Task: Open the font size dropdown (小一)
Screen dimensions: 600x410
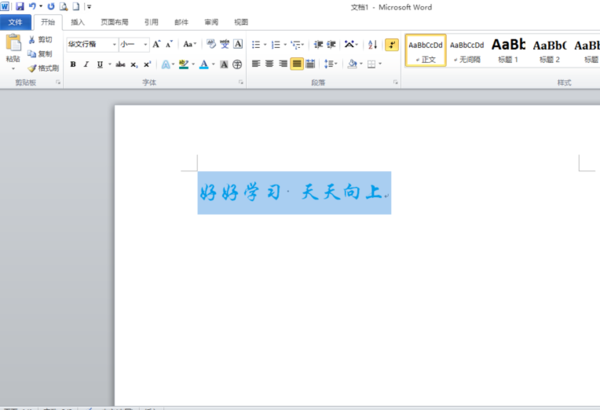Action: pyautogui.click(x=145, y=44)
